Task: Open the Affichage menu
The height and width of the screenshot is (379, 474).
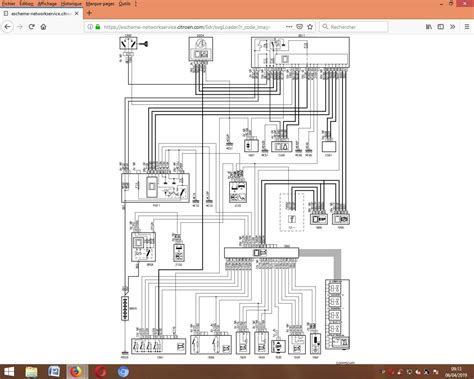Action: pyautogui.click(x=47, y=3)
